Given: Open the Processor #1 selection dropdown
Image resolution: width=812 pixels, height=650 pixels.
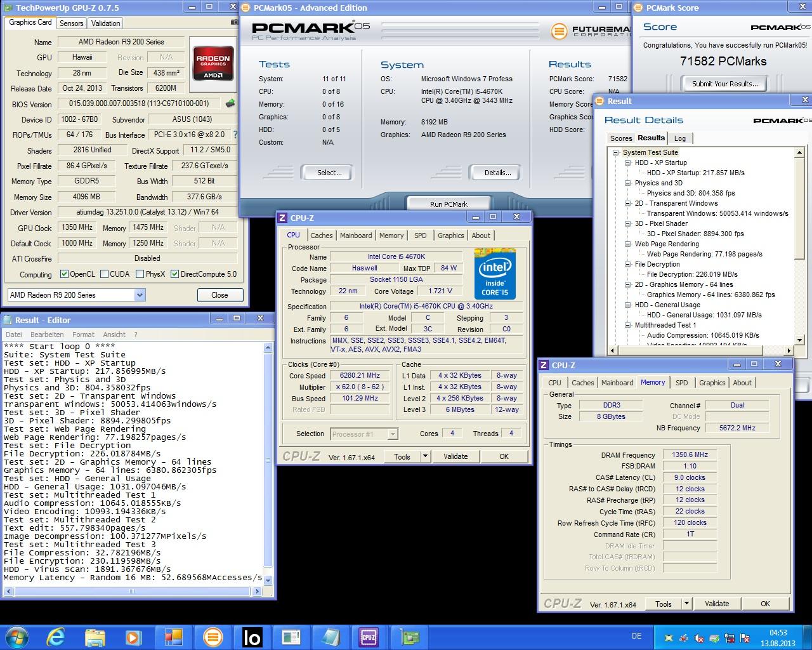Looking at the screenshot, I should click(x=392, y=434).
